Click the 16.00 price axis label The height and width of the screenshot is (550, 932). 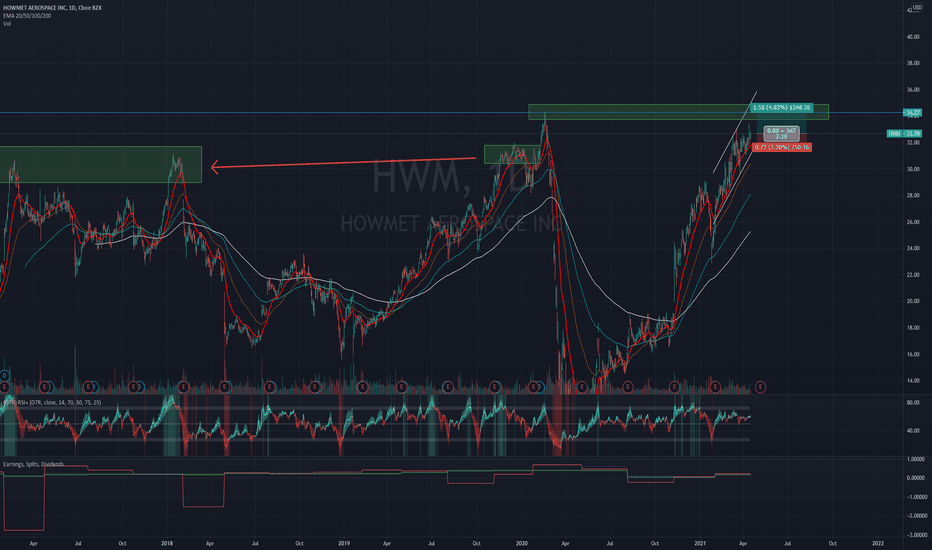pos(912,354)
